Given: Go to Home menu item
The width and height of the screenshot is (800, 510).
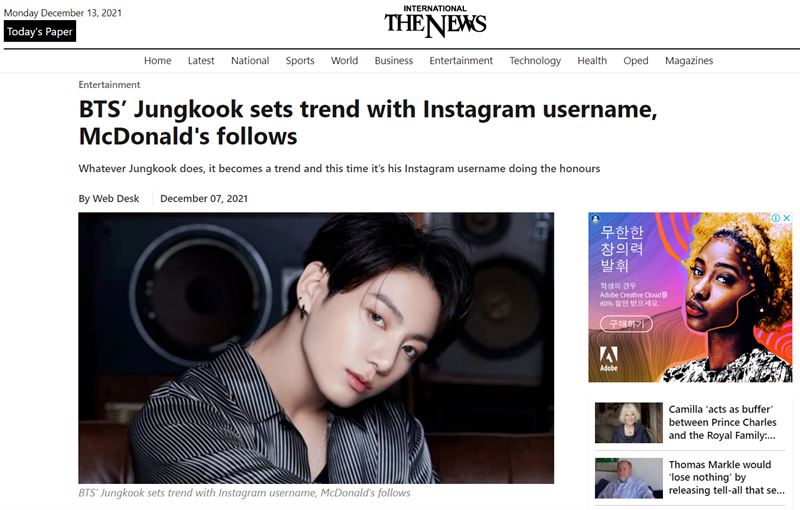Looking at the screenshot, I should click(x=157, y=61).
